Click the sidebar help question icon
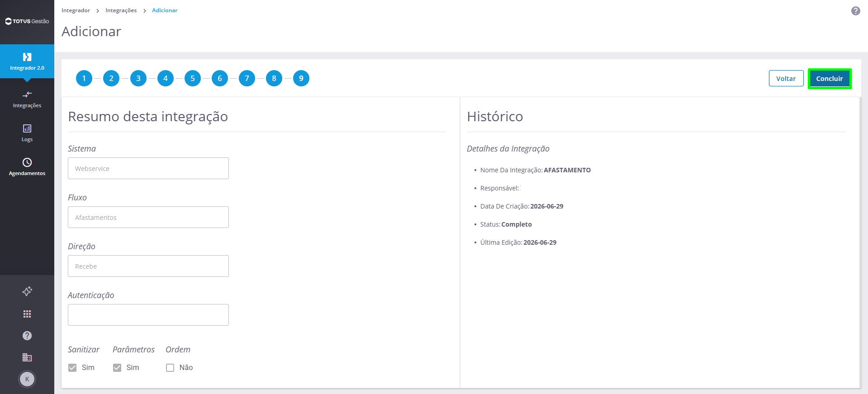 [27, 336]
